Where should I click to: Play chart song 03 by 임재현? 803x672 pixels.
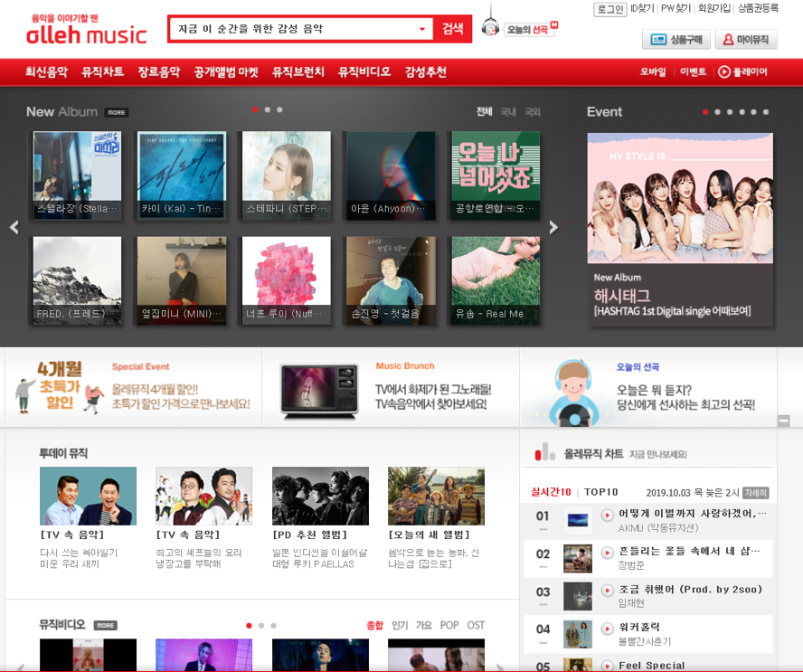[x=607, y=591]
